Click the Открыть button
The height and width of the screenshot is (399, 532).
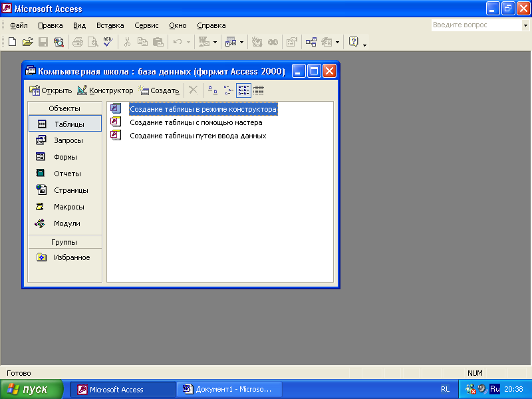coord(51,90)
